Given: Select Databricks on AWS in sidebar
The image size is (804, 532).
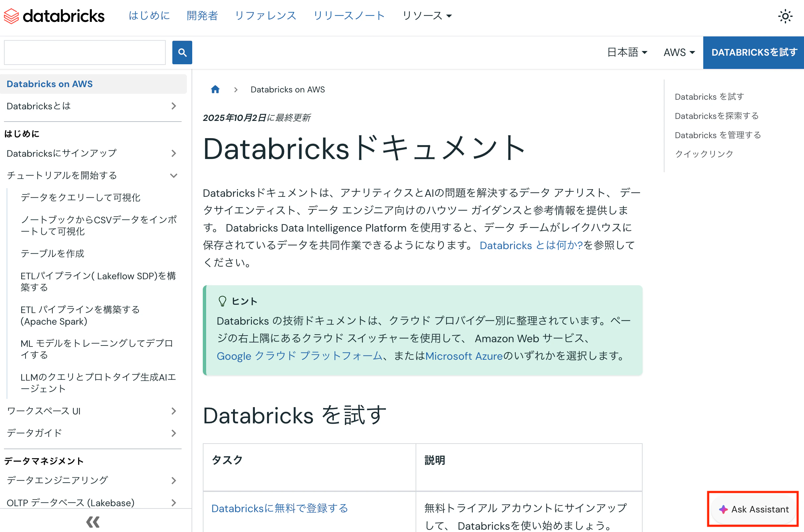Looking at the screenshot, I should [x=93, y=84].
